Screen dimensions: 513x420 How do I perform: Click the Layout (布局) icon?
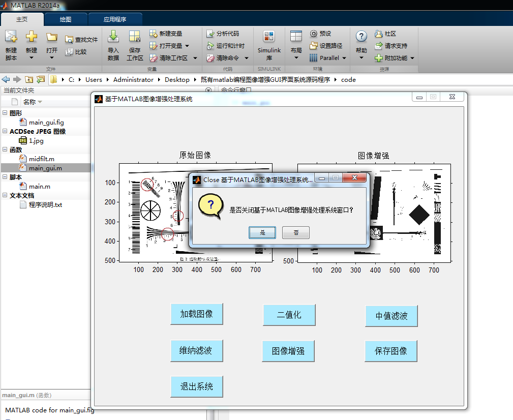point(296,37)
